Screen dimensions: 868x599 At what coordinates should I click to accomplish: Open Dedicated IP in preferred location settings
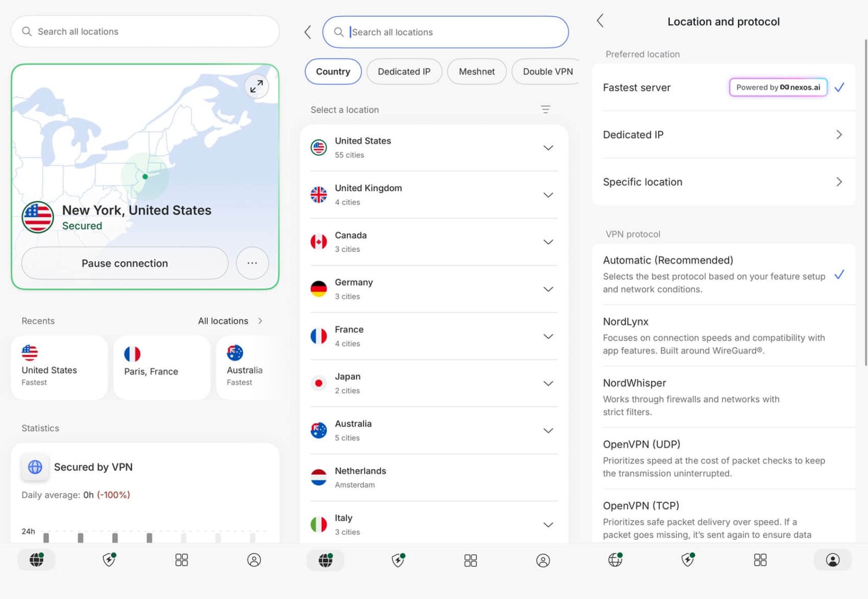pyautogui.click(x=724, y=134)
